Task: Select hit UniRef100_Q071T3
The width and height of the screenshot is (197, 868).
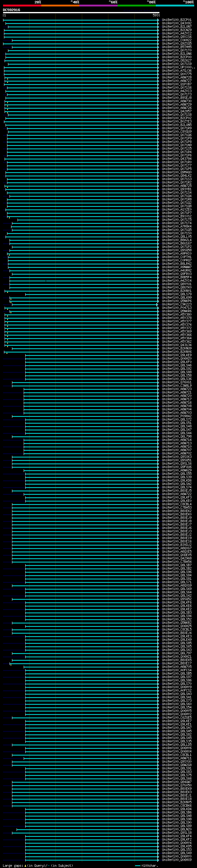Action: [176, 94]
